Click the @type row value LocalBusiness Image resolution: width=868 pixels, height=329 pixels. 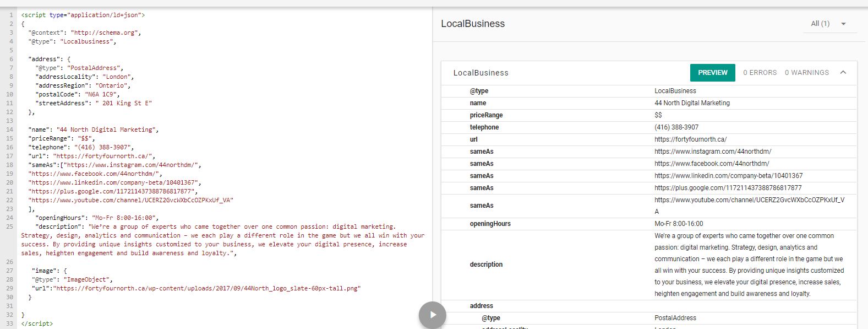[675, 91]
